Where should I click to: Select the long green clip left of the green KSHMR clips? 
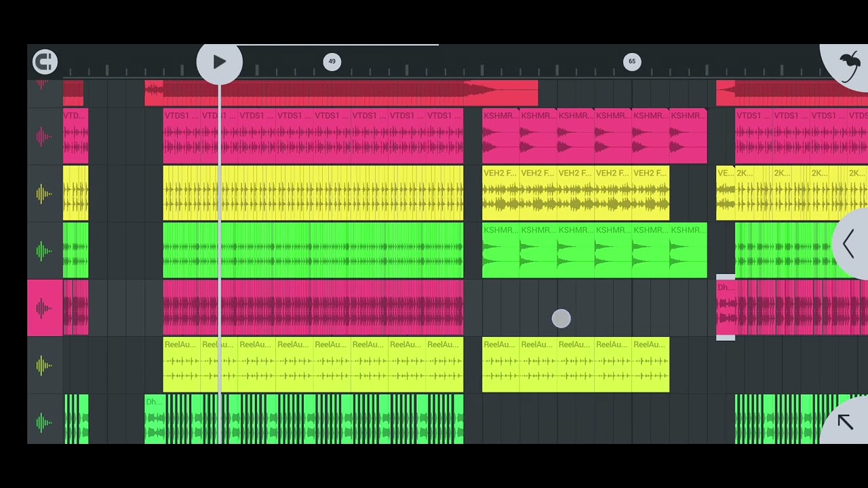click(x=313, y=251)
